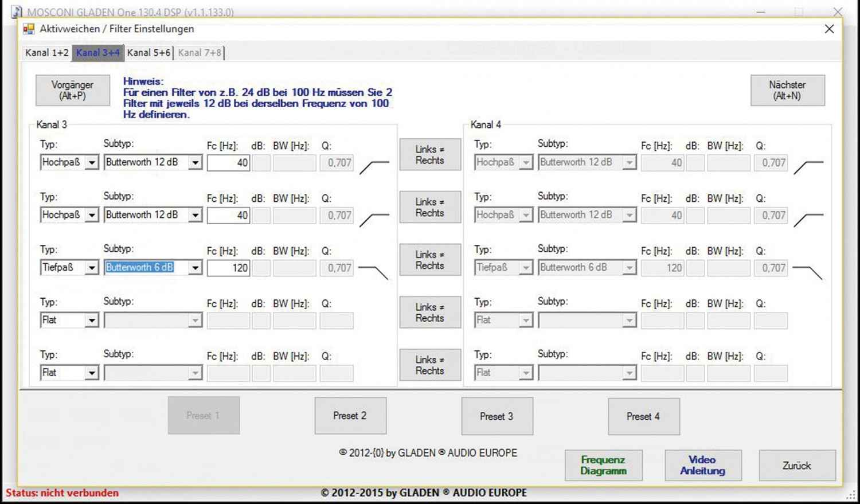Viewport: 860px width, 504px height.
Task: Click Fc field with 40 in Kanal 3 first row
Action: point(228,163)
